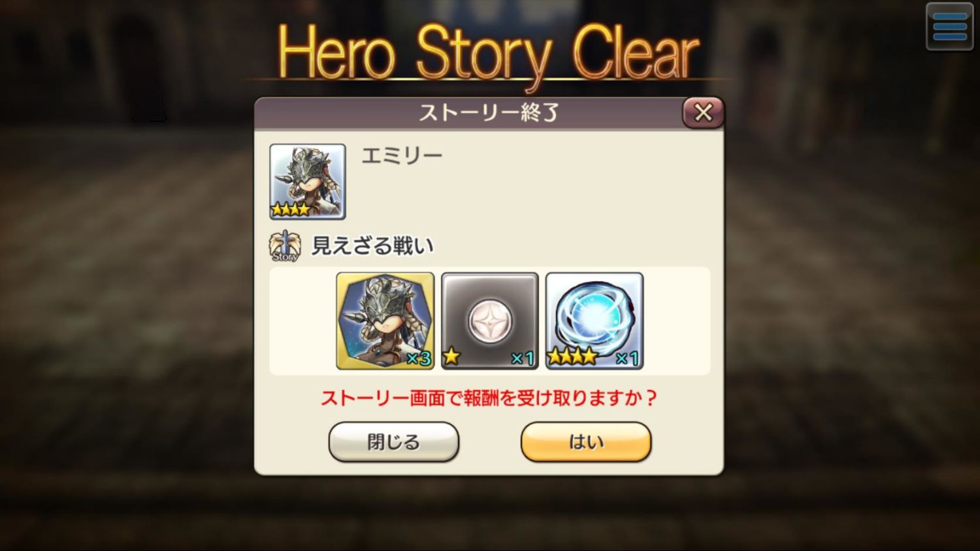
Task: Close the ストーリー終了 dialog with X
Action: tap(703, 112)
